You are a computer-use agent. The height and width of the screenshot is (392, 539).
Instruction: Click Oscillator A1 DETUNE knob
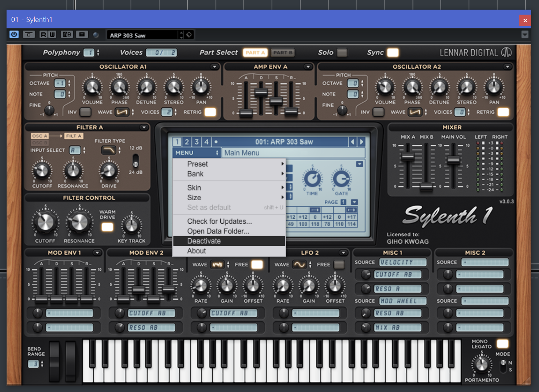146,87
